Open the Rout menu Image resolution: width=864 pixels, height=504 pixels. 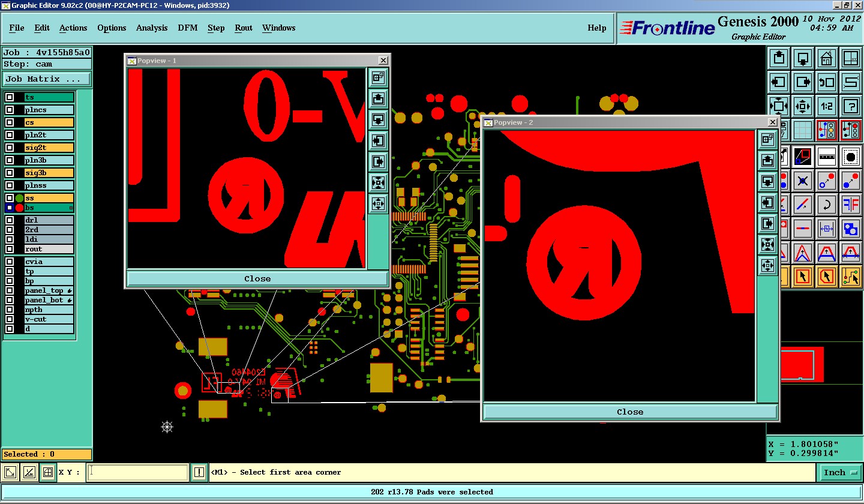pos(244,28)
